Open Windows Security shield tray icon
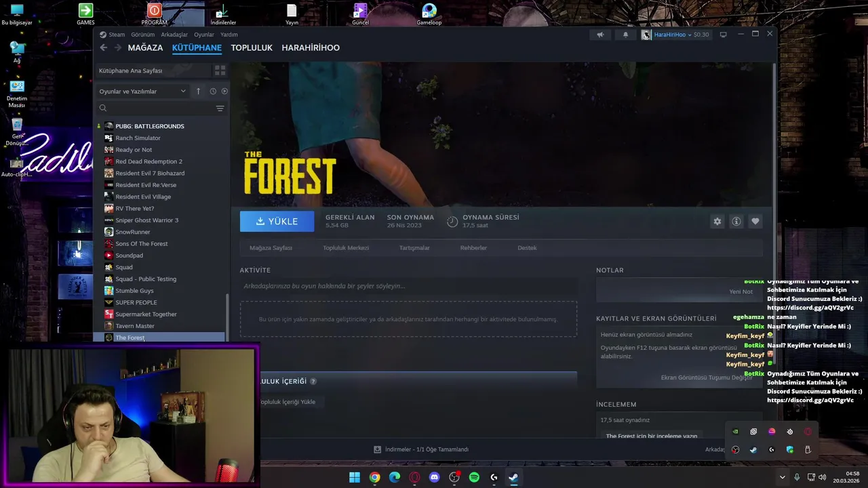This screenshot has height=488, width=868. coord(789,450)
